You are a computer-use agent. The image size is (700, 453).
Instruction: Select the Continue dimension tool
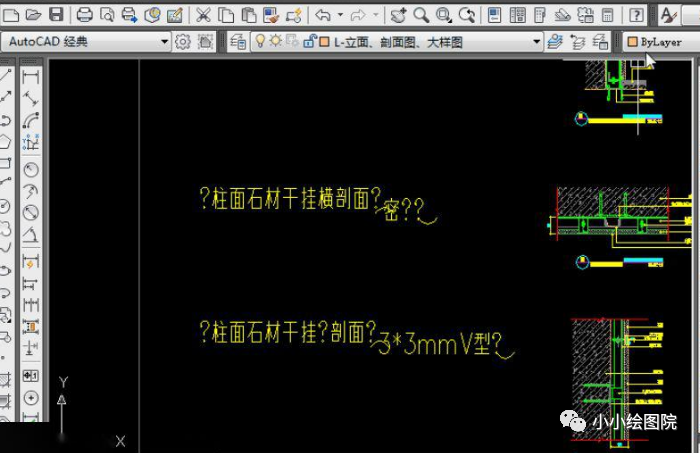30,305
